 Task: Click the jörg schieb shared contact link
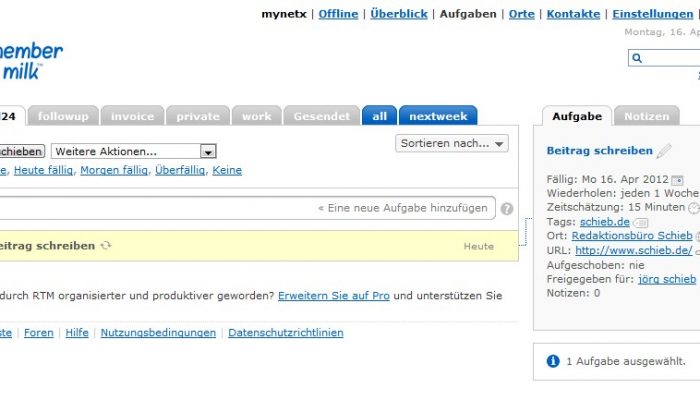[667, 279]
